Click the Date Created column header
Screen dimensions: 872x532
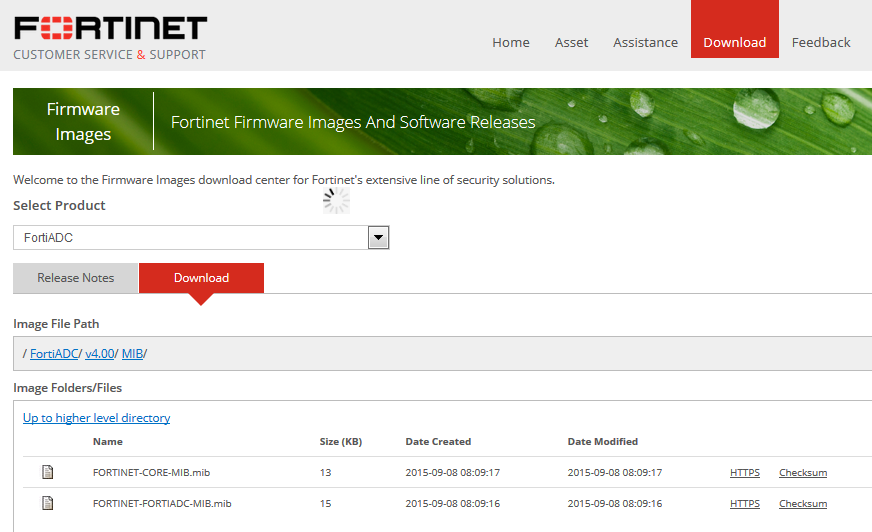click(438, 441)
